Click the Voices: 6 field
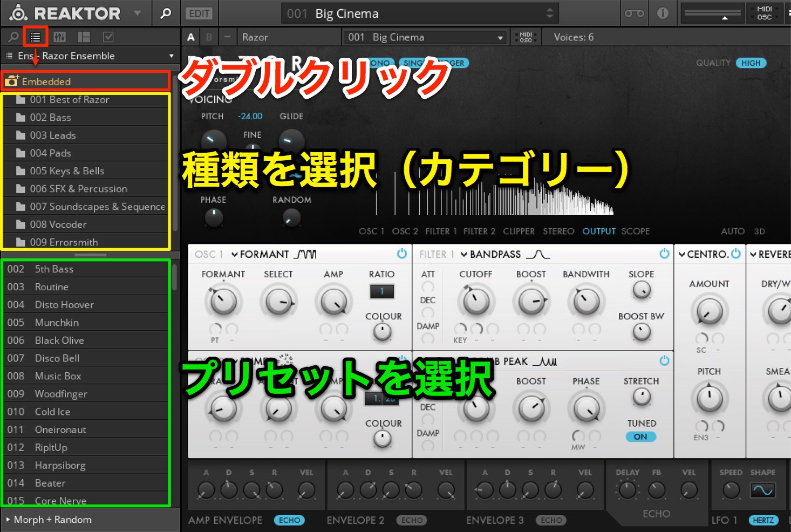 click(574, 37)
